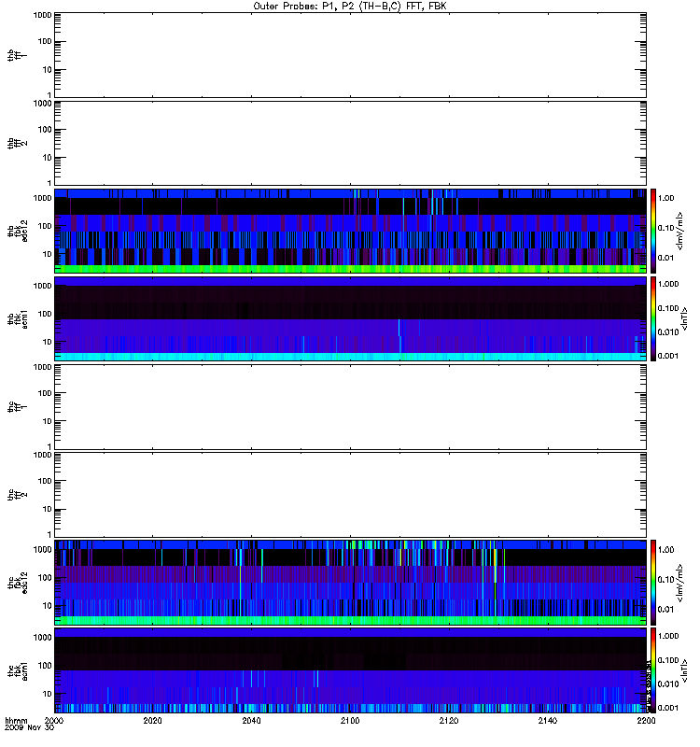This screenshot has width=700, height=747.
Task: Click the 0.01 value on thb edc12 color bar
Action: [665, 258]
